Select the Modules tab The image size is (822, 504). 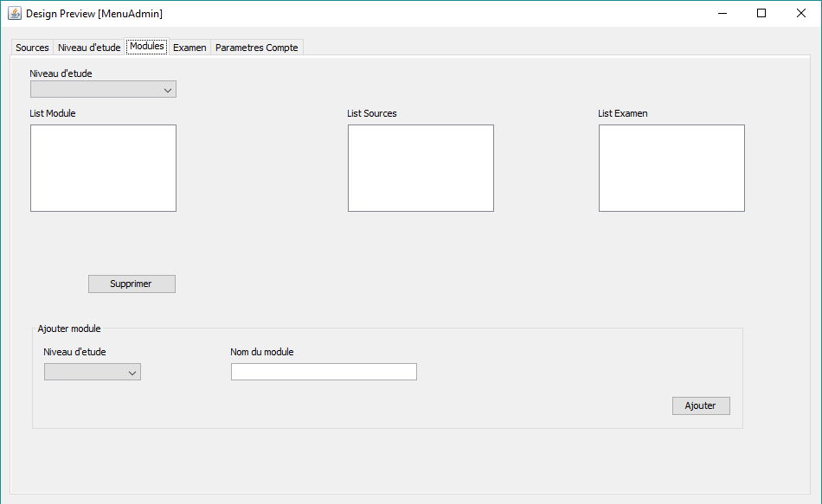click(147, 46)
